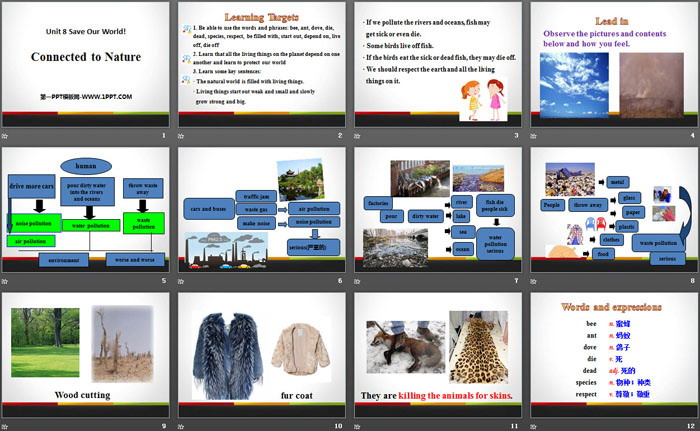700x431 pixels.
Task: Click the 'drive more cars' box
Action: tap(31, 187)
